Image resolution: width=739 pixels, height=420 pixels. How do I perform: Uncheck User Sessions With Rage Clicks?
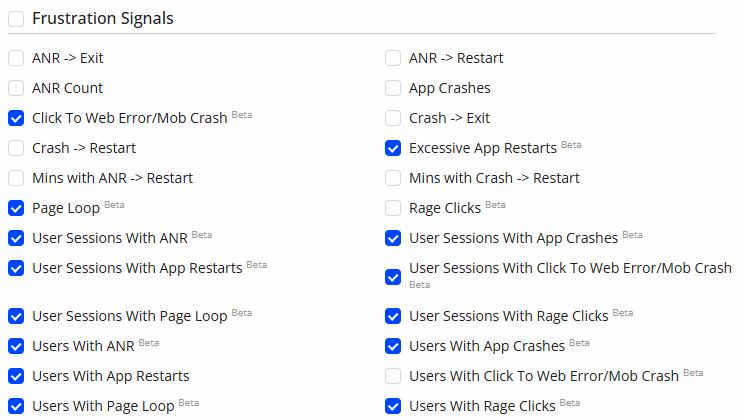pos(393,316)
